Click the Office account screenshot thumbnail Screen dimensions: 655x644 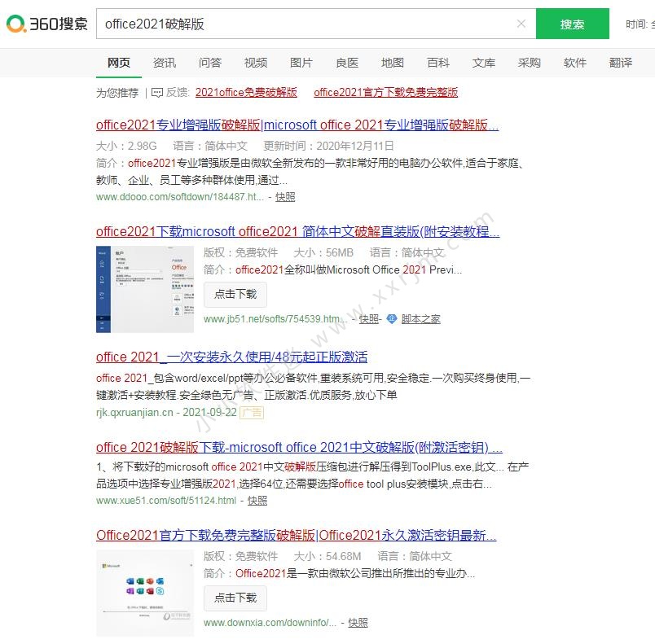pos(145,289)
